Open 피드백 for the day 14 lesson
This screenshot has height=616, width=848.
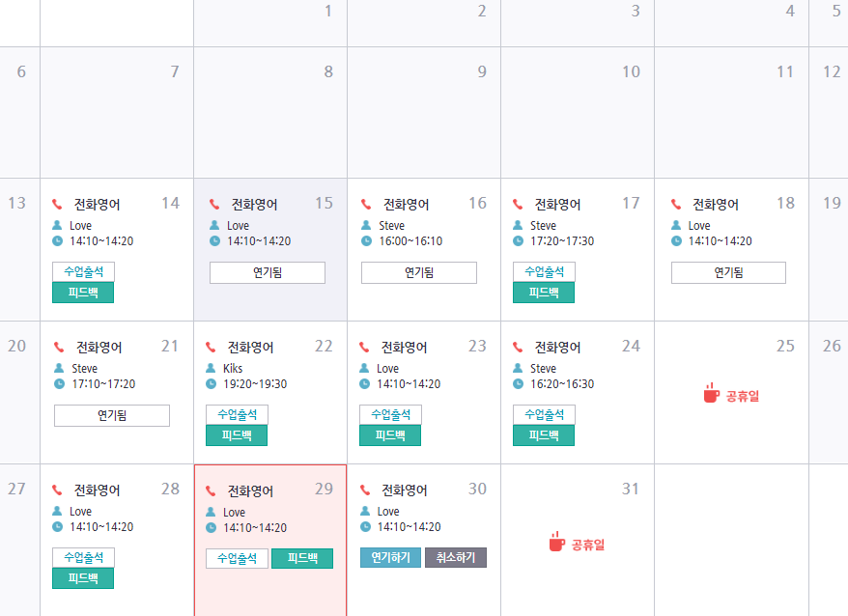[83, 293]
